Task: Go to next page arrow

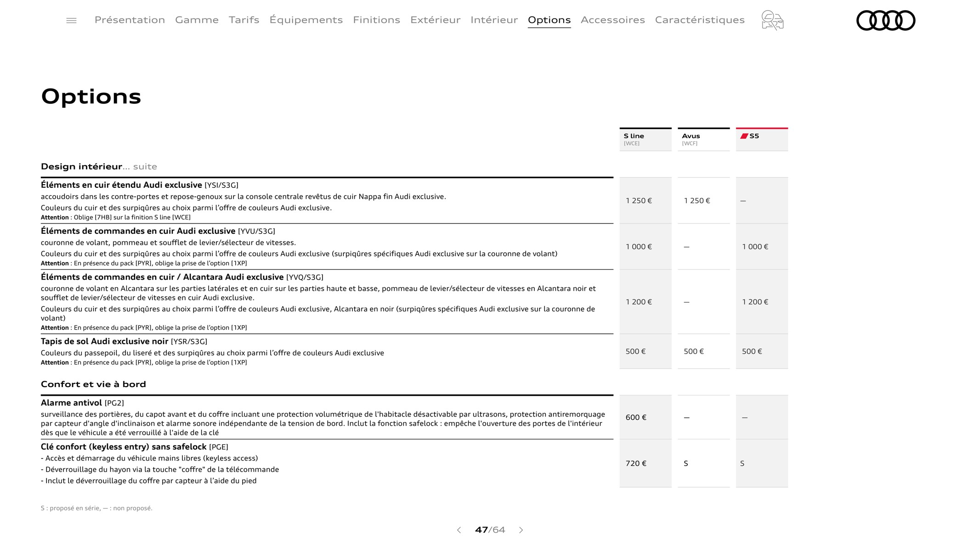Action: pyautogui.click(x=521, y=530)
